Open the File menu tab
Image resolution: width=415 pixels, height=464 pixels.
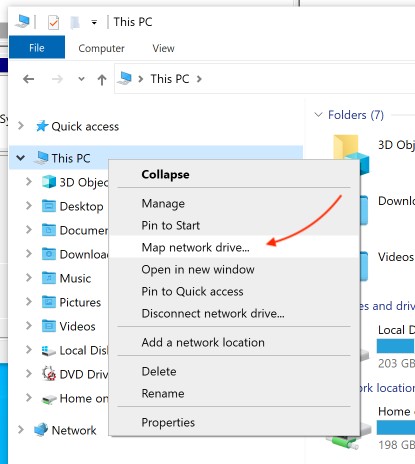coord(37,48)
